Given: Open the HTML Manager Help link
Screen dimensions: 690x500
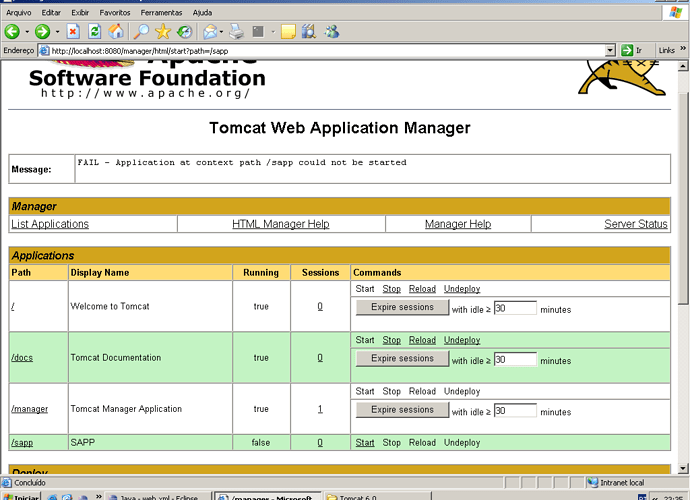Looking at the screenshot, I should (281, 224).
